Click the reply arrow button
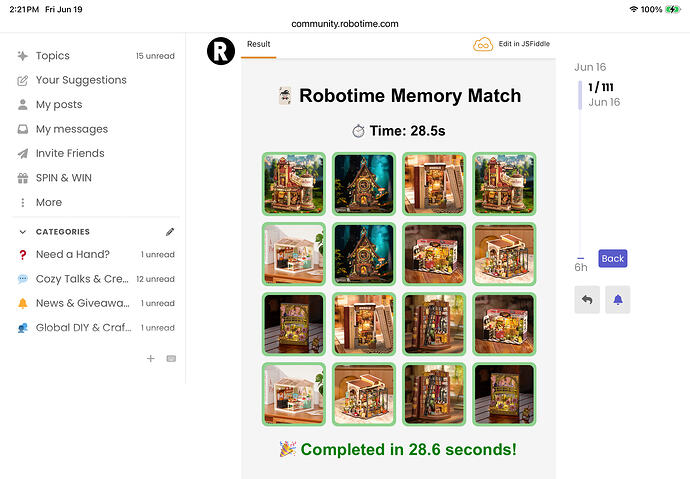Screen dimensions: 690x479 [x=587, y=300]
